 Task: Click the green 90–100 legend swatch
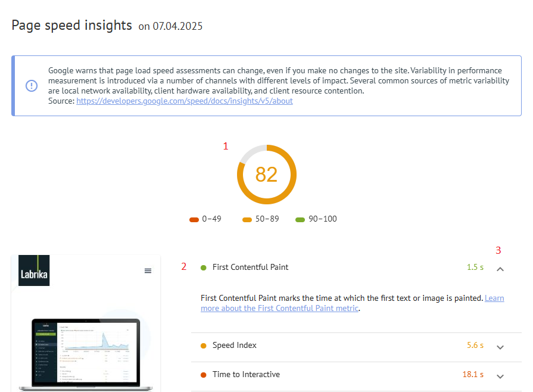(301, 219)
